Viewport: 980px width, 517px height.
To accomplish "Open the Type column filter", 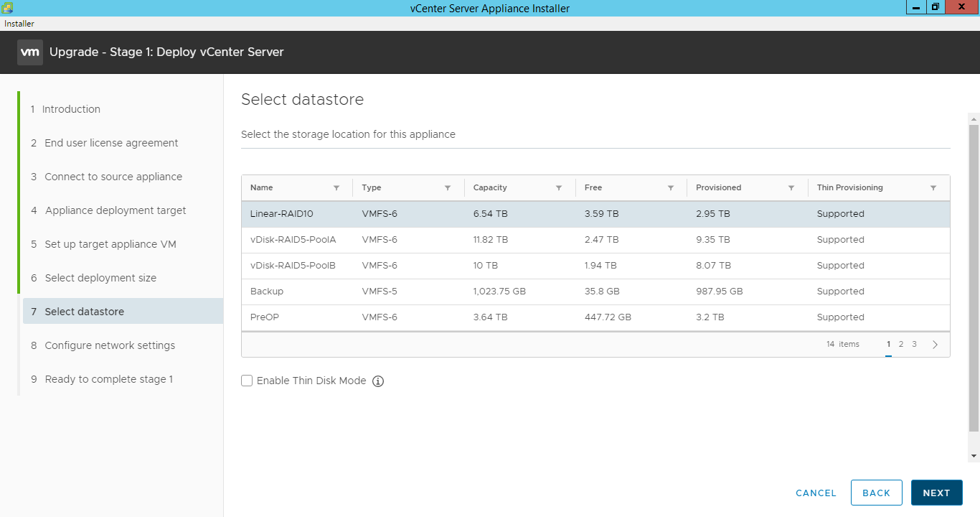I will coord(448,187).
